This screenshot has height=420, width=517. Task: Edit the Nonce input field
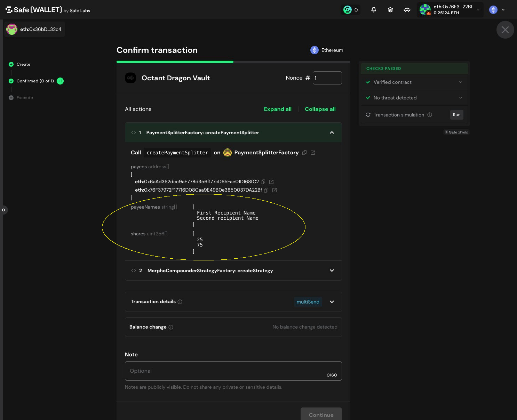click(x=327, y=78)
